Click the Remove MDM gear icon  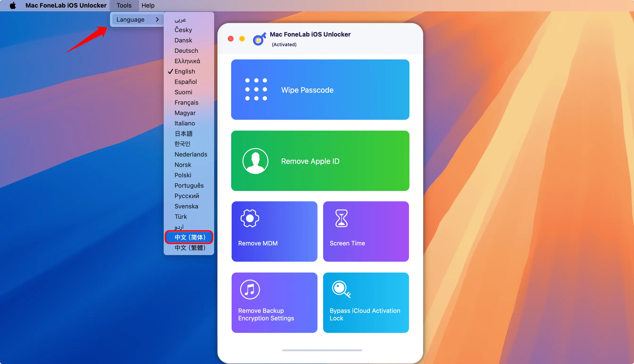[250, 218]
